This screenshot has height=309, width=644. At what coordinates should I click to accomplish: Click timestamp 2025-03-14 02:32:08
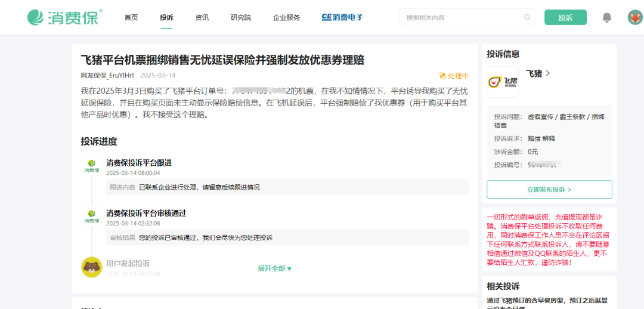133,224
